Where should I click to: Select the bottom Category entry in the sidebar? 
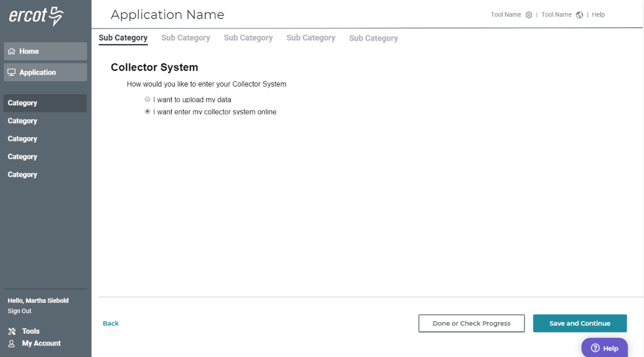pos(22,174)
